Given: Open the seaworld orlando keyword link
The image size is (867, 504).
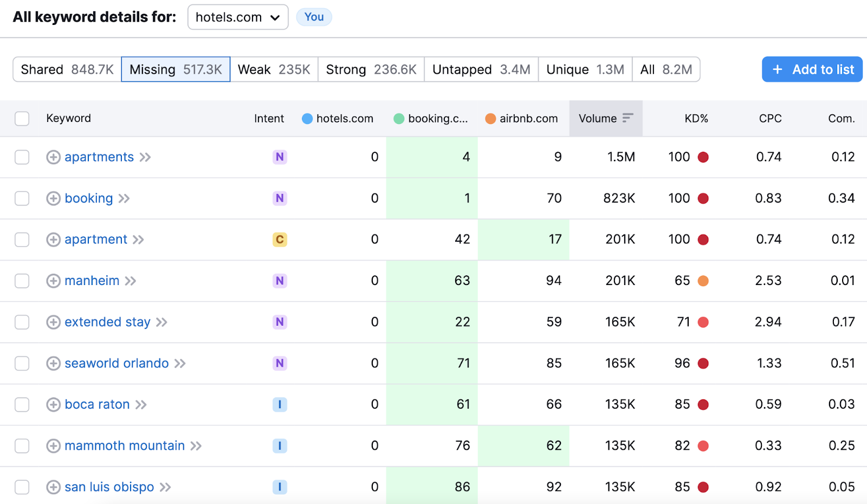Looking at the screenshot, I should (117, 363).
